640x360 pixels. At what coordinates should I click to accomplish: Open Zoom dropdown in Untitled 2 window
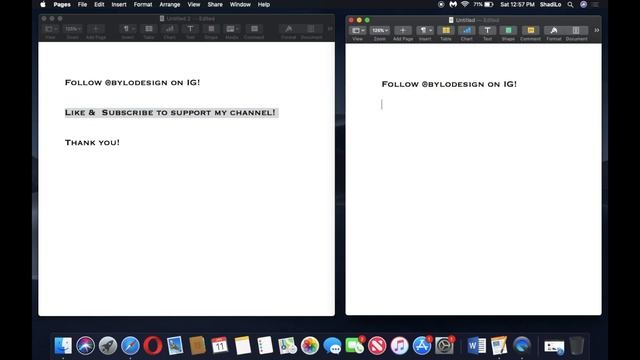tap(73, 29)
